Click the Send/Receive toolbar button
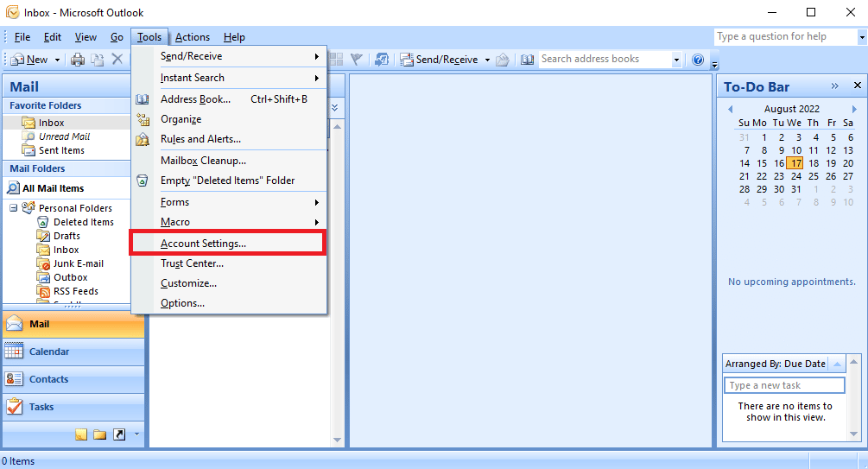Screen dimensions: 868x469 point(439,60)
